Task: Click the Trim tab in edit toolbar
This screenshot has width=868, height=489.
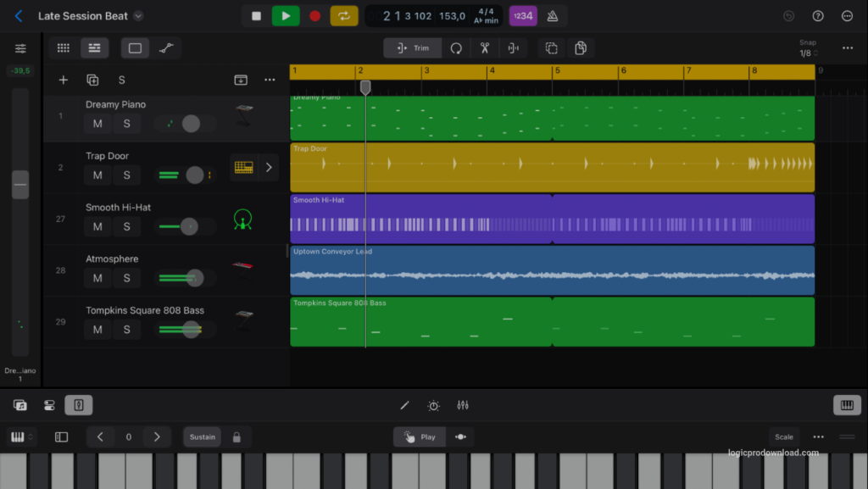Action: 412,48
